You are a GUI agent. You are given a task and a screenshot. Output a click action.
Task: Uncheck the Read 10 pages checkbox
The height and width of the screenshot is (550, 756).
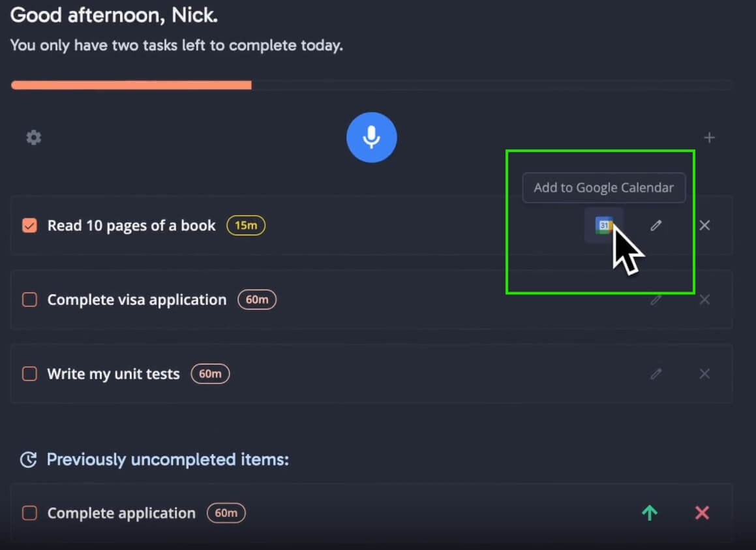[29, 225]
